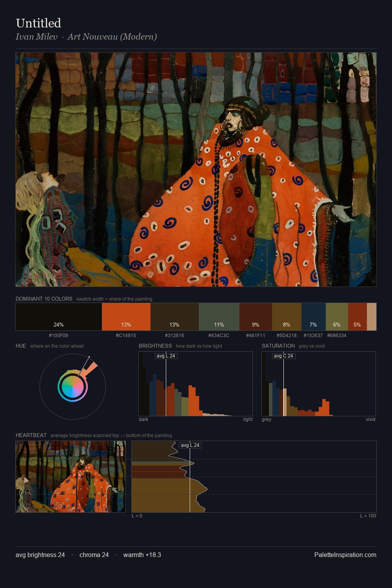Viewport: 392px width, 588px height.
Task: Select the maroon 9% swatch
Action: pyautogui.click(x=256, y=317)
